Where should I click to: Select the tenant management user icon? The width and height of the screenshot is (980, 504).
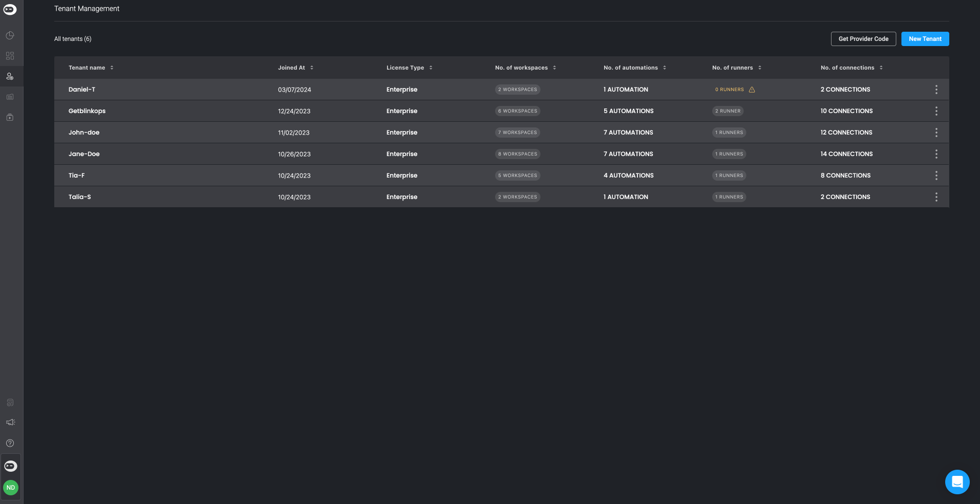[10, 76]
